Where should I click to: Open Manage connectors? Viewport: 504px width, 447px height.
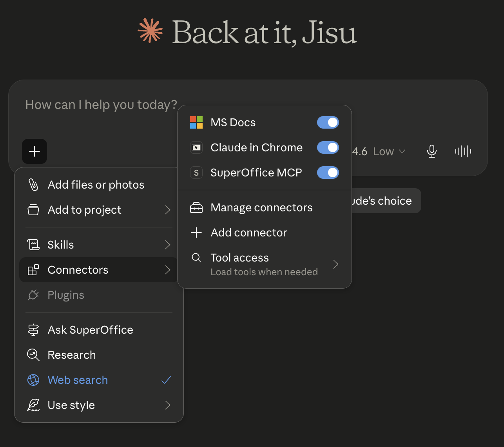pyautogui.click(x=265, y=207)
